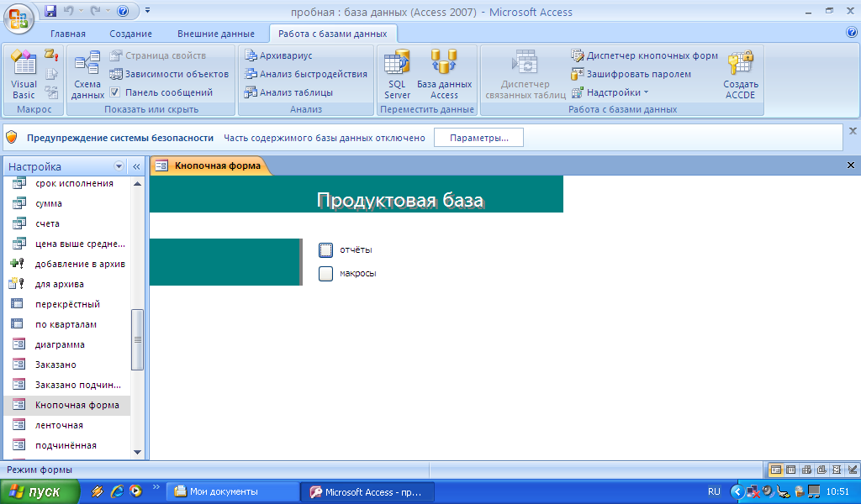Click Создать ACCDE
Viewport: 861px width, 504px height.
[x=740, y=75]
